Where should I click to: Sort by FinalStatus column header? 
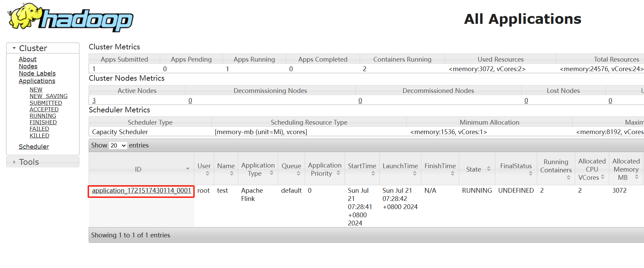click(x=516, y=169)
